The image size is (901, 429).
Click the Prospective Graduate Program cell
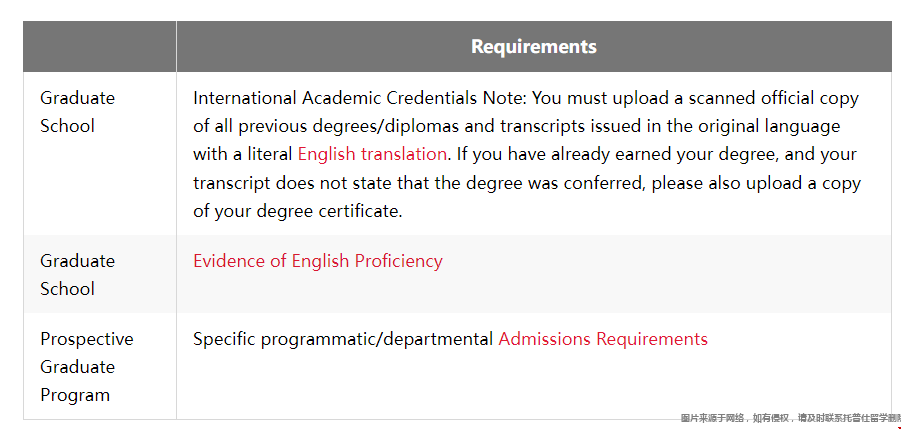86,366
